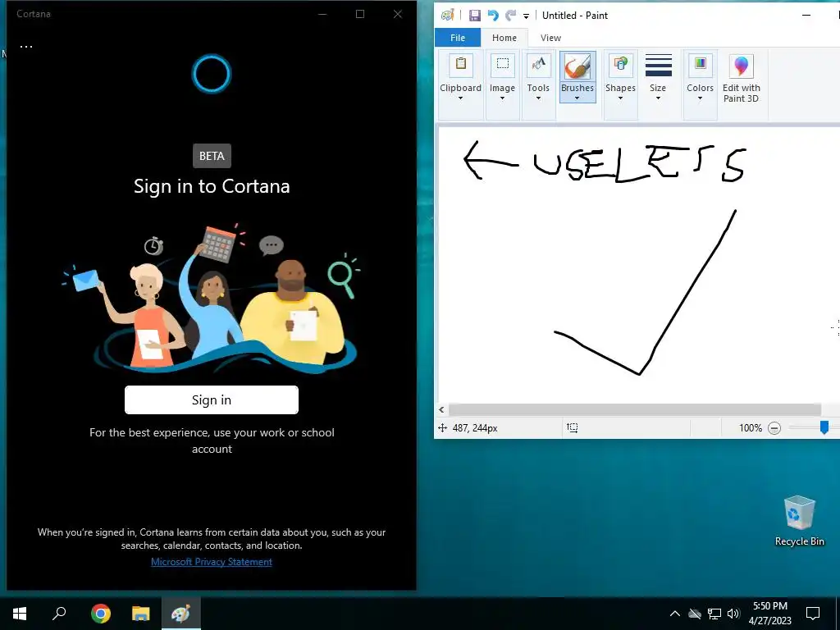Click the selection size icon in status bar
Screen dimensions: 840x630
click(572, 427)
